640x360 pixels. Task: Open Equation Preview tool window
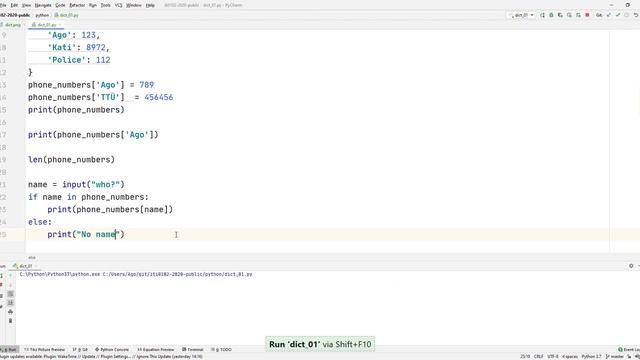(x=156, y=350)
